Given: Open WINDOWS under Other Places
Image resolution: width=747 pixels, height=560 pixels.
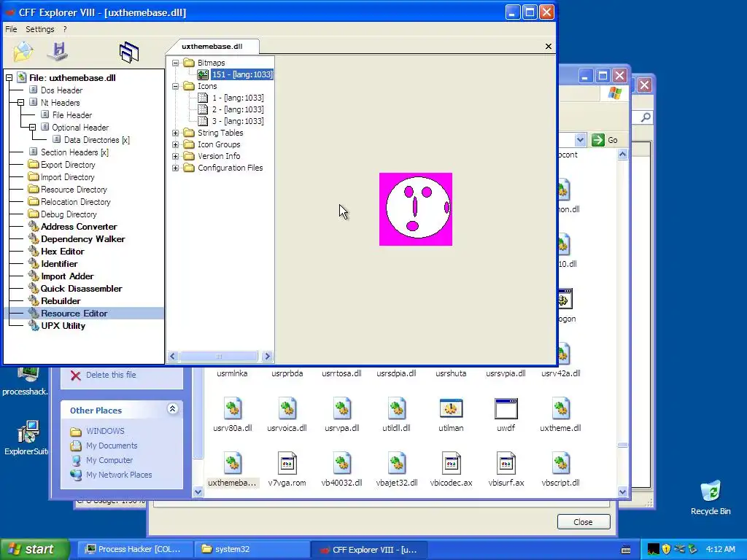Looking at the screenshot, I should (x=105, y=431).
